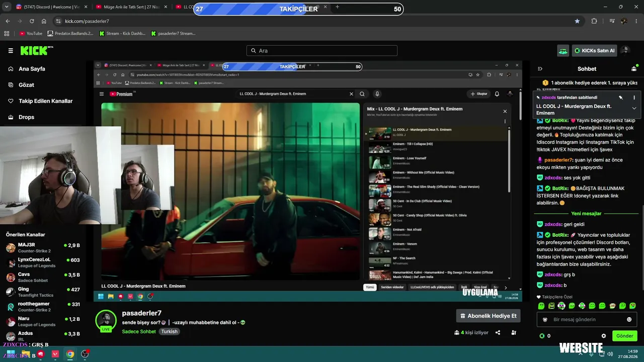Click the Sadece Sohbet category link
This screenshot has width=644, height=362.
[139, 332]
